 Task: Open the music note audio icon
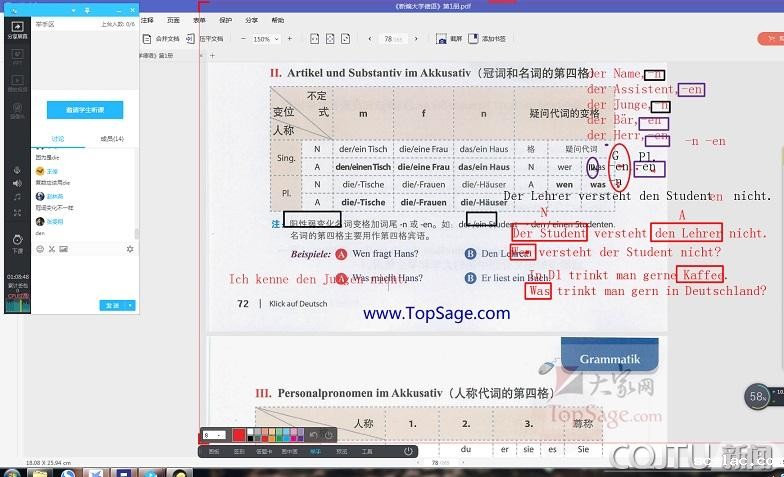pyautogui.click(x=17, y=198)
